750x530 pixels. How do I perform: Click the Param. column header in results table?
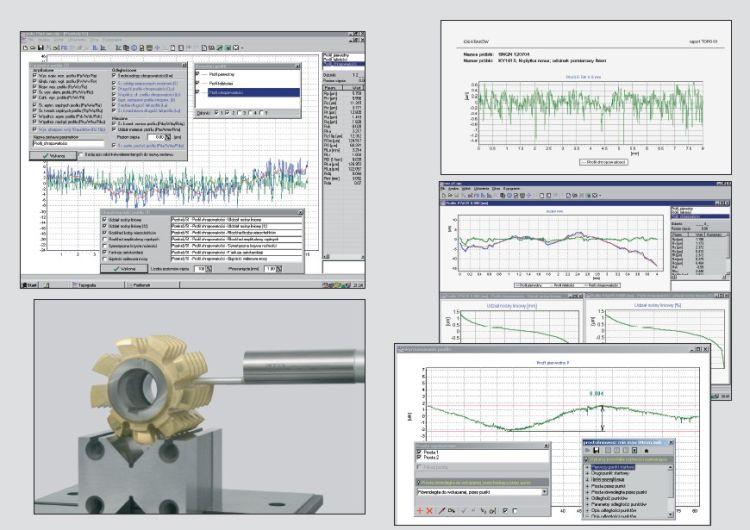pyautogui.click(x=332, y=88)
